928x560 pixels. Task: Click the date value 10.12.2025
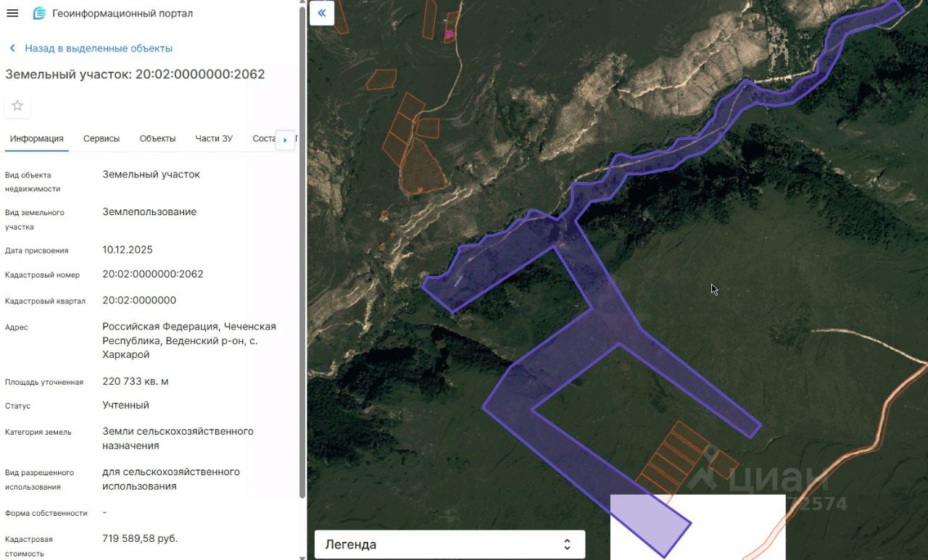pyautogui.click(x=128, y=250)
